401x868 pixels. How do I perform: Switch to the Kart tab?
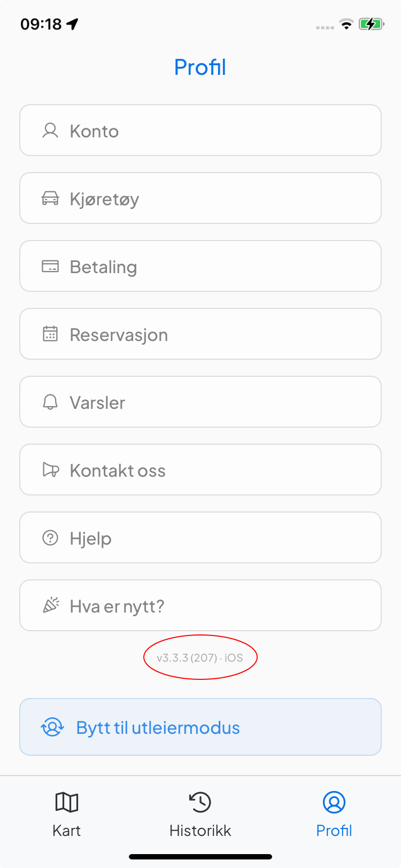(67, 814)
